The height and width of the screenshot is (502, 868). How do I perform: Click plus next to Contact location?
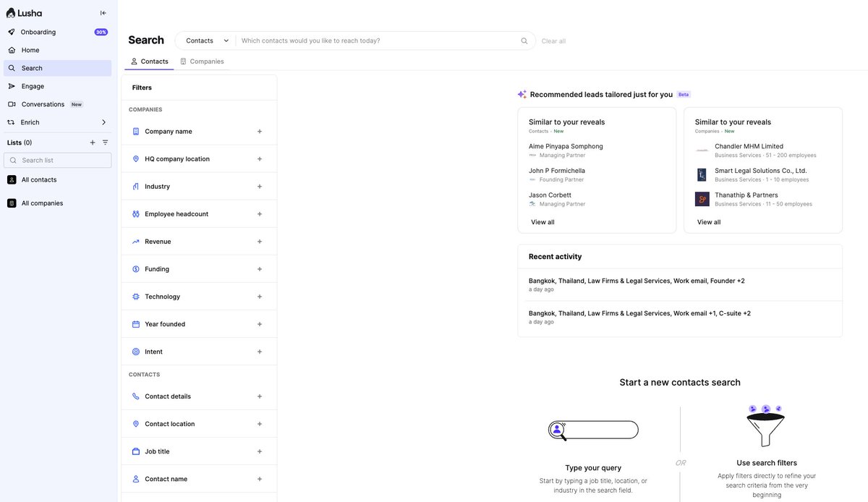point(260,424)
